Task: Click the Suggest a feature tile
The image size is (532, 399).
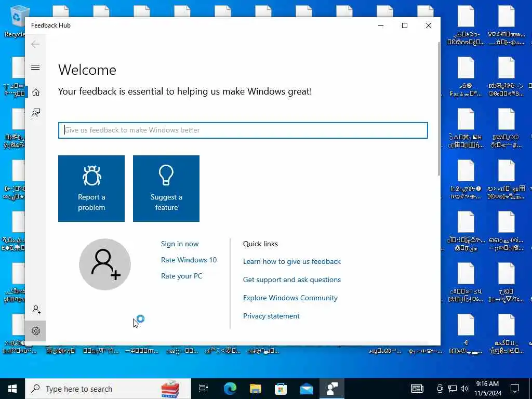Action: 166,189
